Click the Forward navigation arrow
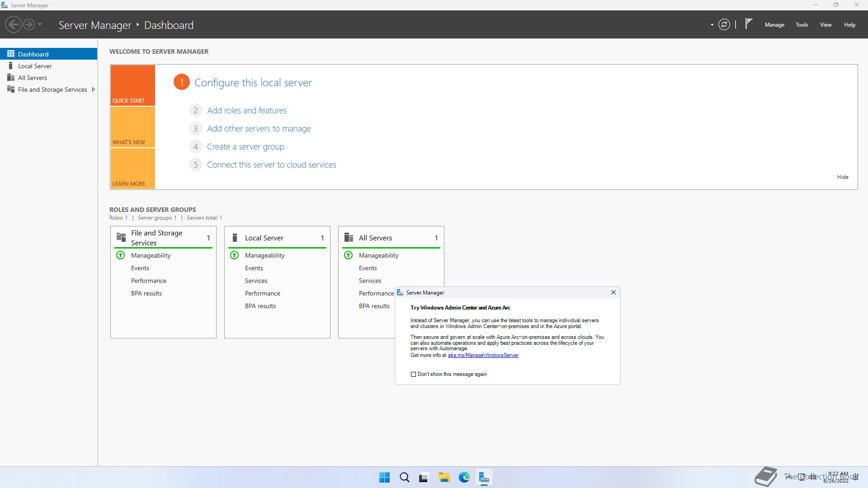Image resolution: width=868 pixels, height=488 pixels. tap(28, 24)
